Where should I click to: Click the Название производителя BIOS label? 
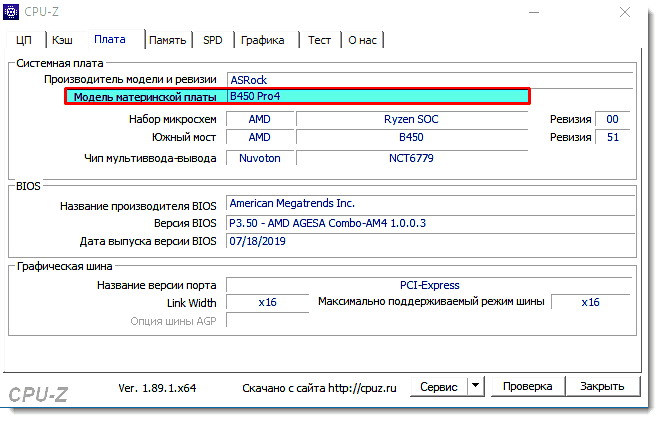pyautogui.click(x=138, y=206)
